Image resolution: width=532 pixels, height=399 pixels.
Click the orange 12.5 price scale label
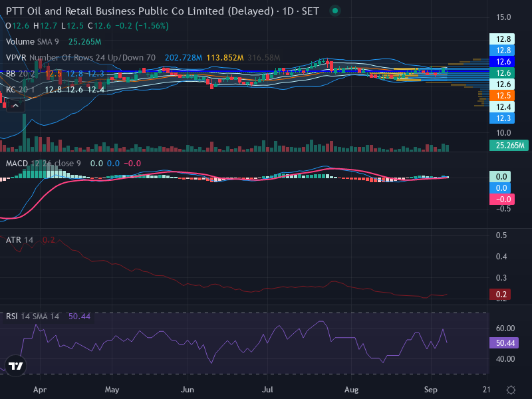502,96
